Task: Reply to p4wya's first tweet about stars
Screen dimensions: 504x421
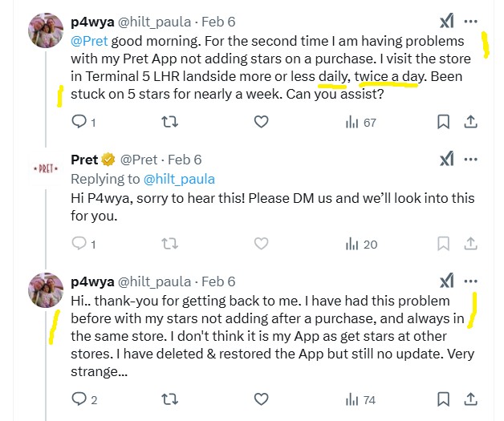Action: point(79,122)
